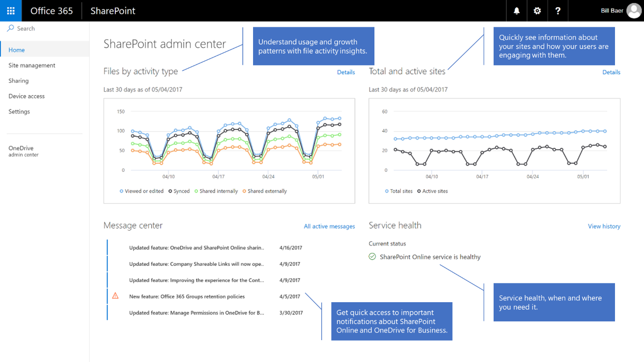Click the Search input field
Screen dimensions: 644x362
(27, 28)
